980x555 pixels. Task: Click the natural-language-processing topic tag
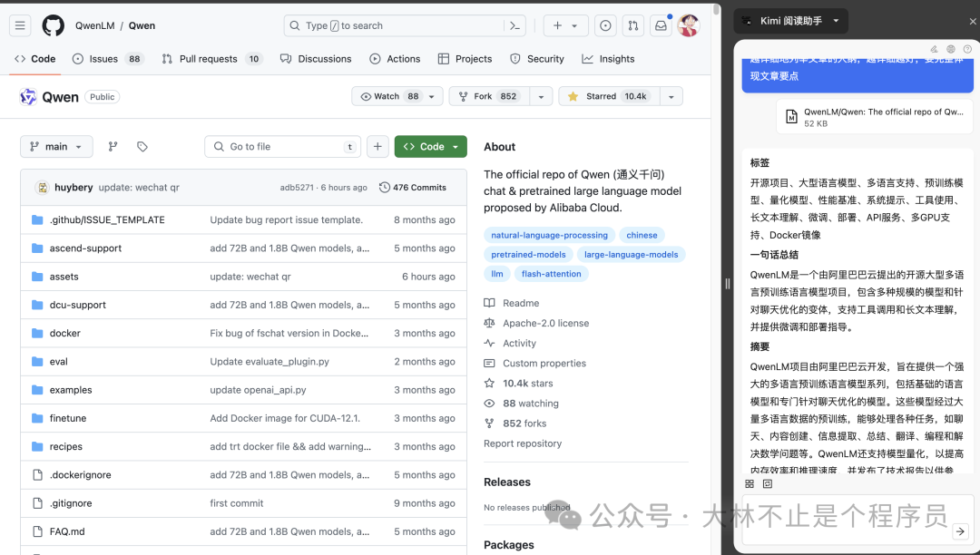549,236
